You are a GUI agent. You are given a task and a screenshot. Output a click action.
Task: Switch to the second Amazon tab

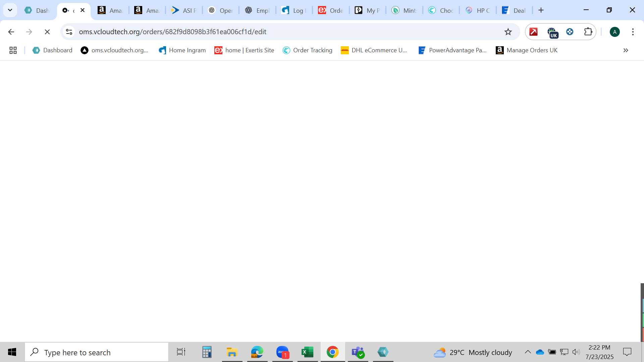[147, 10]
